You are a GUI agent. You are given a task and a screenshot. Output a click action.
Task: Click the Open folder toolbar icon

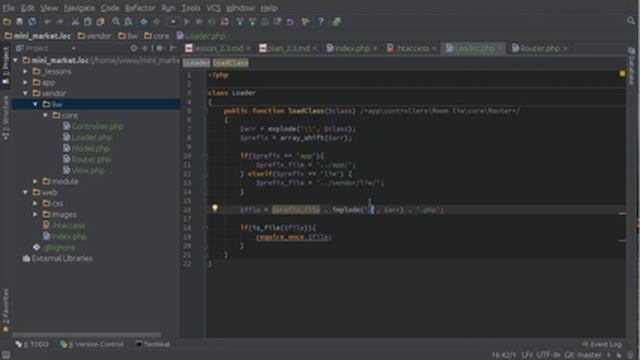click(7, 22)
